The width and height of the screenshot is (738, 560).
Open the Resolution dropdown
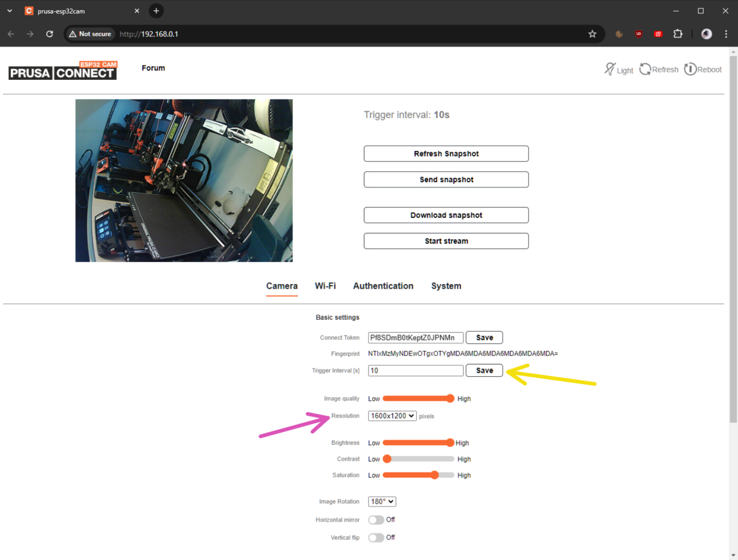[392, 416]
